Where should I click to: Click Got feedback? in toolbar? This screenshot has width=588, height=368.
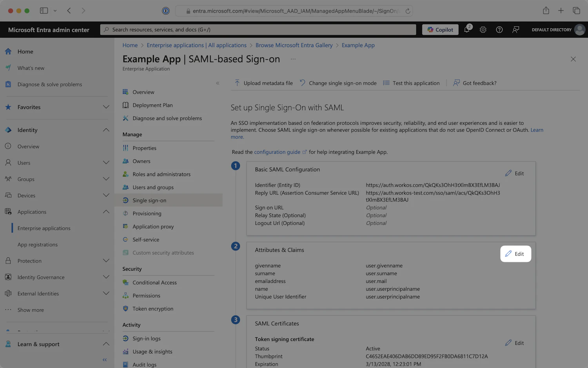pyautogui.click(x=475, y=83)
